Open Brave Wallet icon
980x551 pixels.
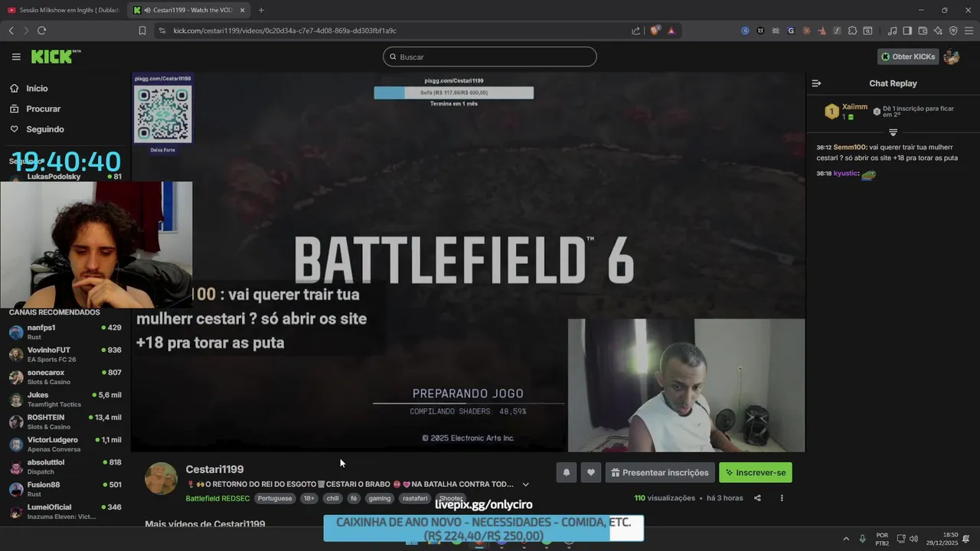(x=923, y=31)
